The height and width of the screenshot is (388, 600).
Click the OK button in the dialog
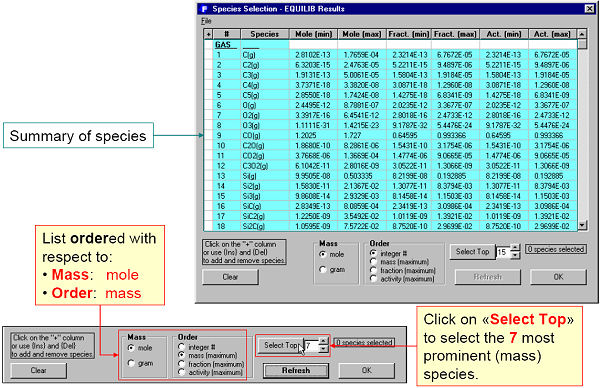(x=558, y=277)
